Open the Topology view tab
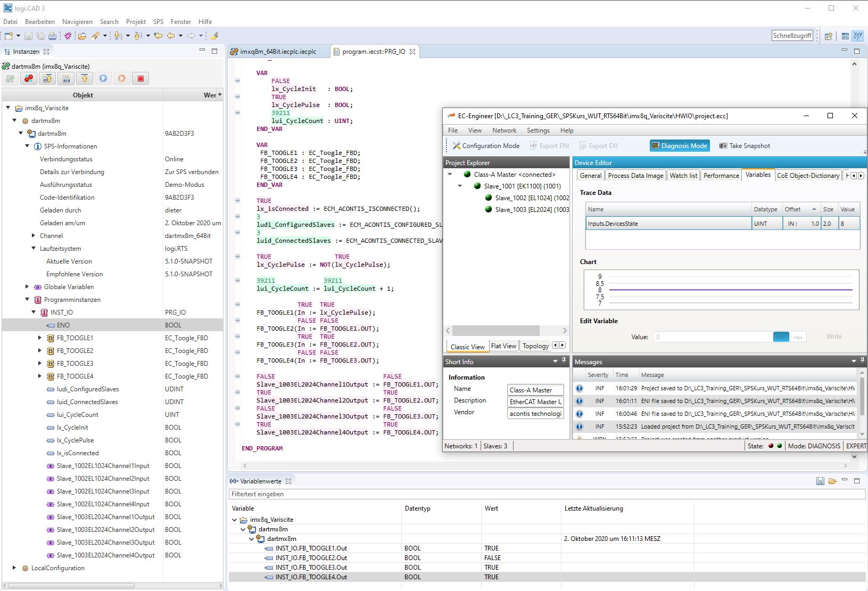Image resolution: width=868 pixels, height=591 pixels. click(x=535, y=346)
